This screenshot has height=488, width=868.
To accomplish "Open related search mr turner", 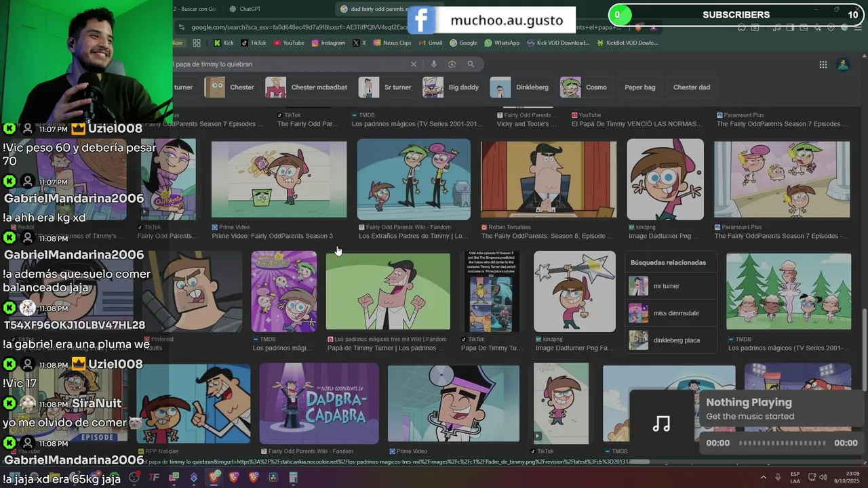I will (x=671, y=286).
